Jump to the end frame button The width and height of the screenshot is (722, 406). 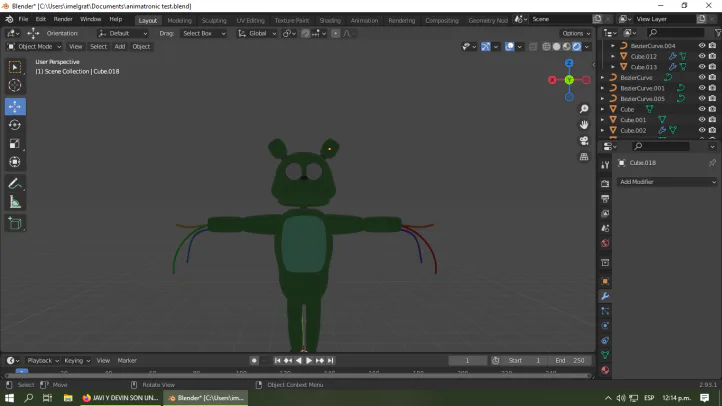tap(331, 360)
